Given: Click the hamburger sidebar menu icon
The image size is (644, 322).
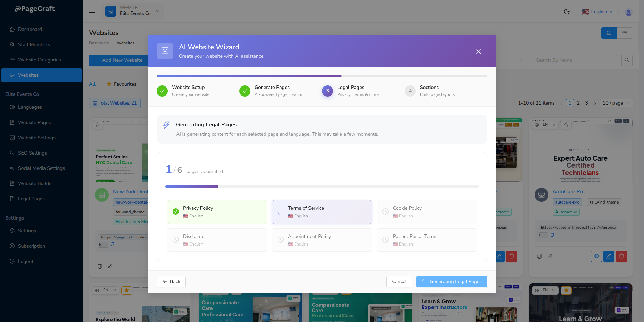Looking at the screenshot, I should (92, 10).
